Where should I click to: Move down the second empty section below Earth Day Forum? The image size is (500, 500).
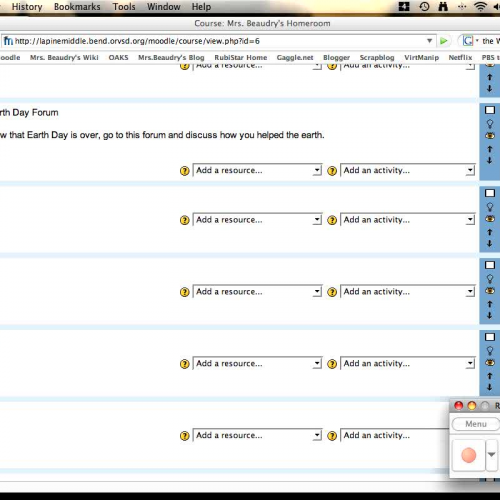tap(490, 315)
